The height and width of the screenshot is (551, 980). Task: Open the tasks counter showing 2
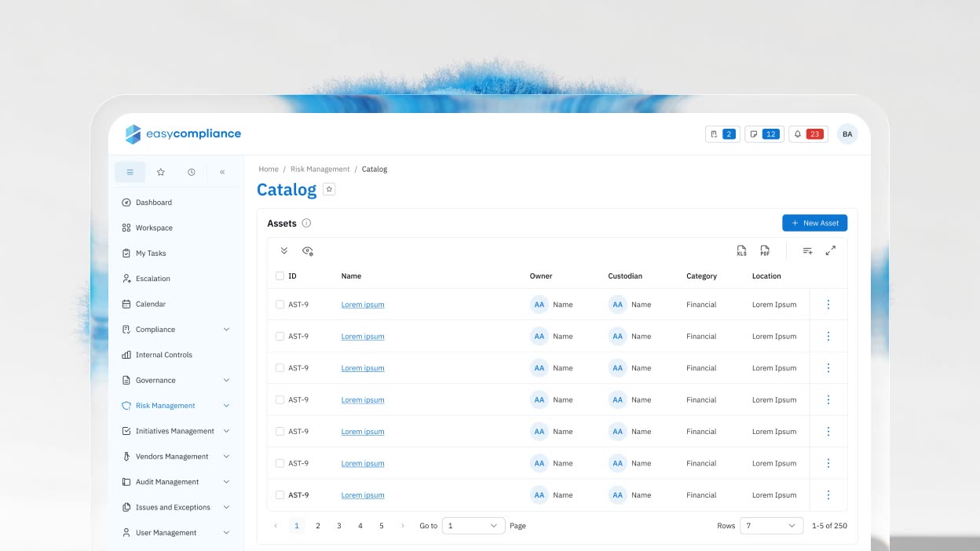click(x=722, y=134)
